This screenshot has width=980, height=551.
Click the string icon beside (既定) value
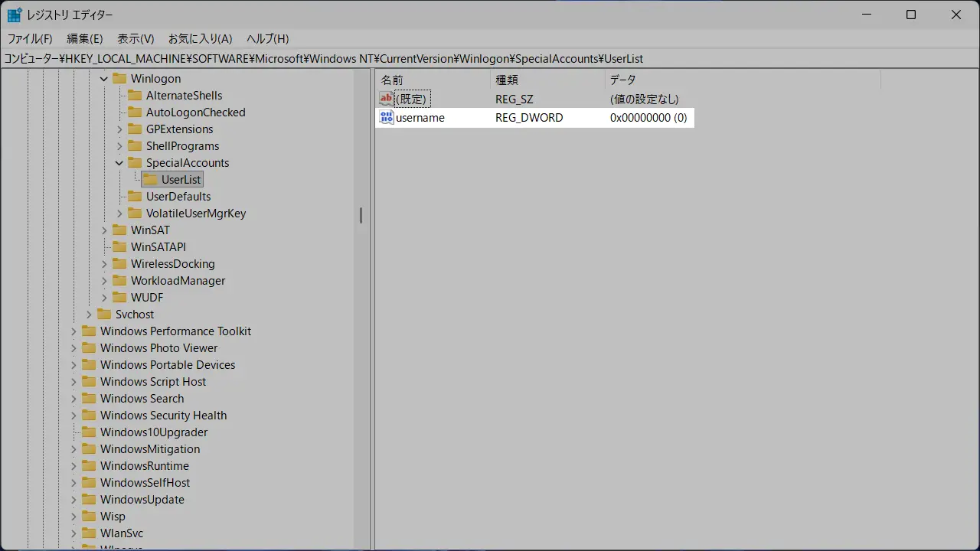tap(386, 99)
